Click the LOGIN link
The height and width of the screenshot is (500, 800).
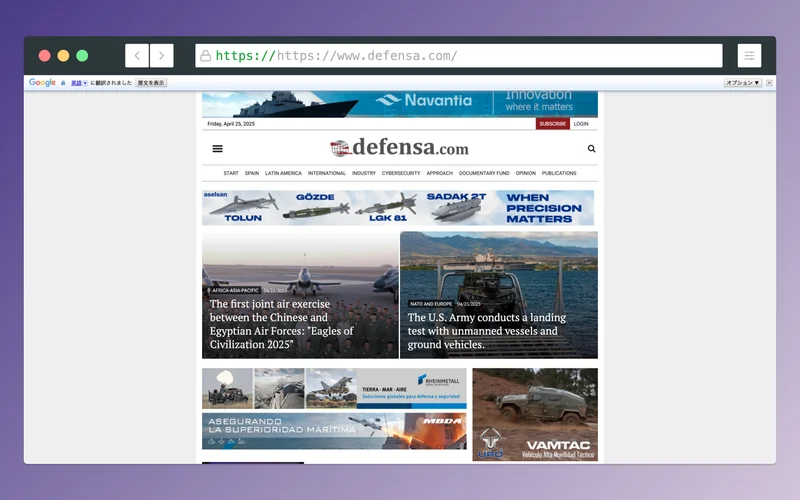[x=581, y=123]
